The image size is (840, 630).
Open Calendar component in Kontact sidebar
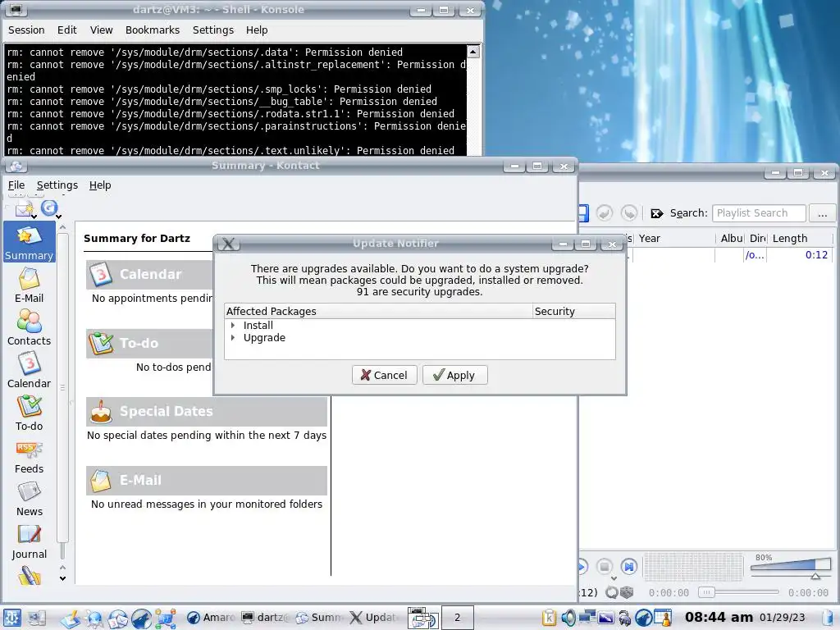(x=29, y=371)
